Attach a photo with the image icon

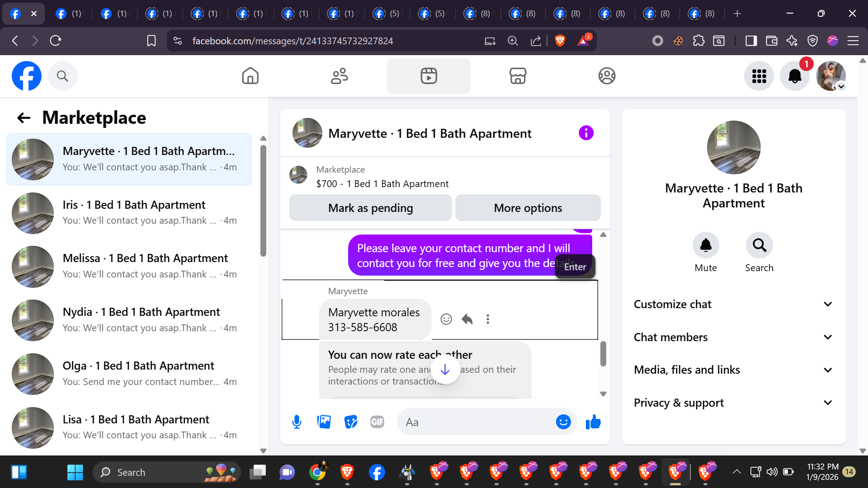point(324,422)
